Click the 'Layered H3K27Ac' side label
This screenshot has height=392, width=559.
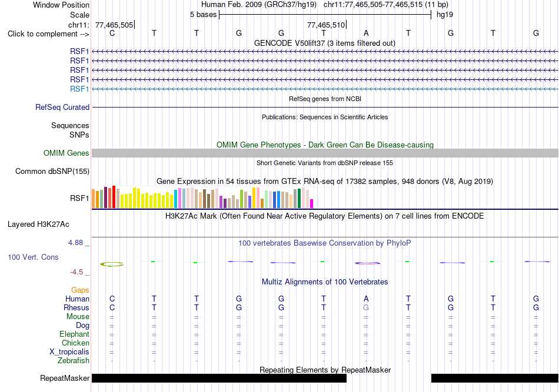point(38,225)
